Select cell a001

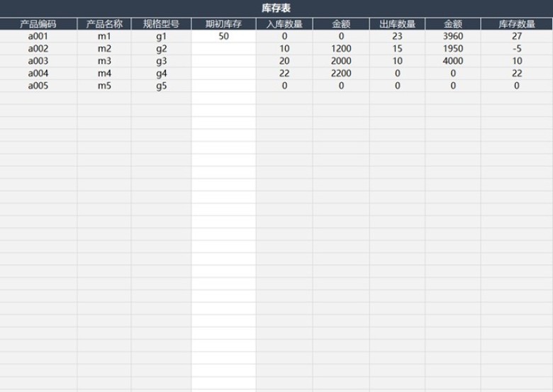tap(38, 36)
